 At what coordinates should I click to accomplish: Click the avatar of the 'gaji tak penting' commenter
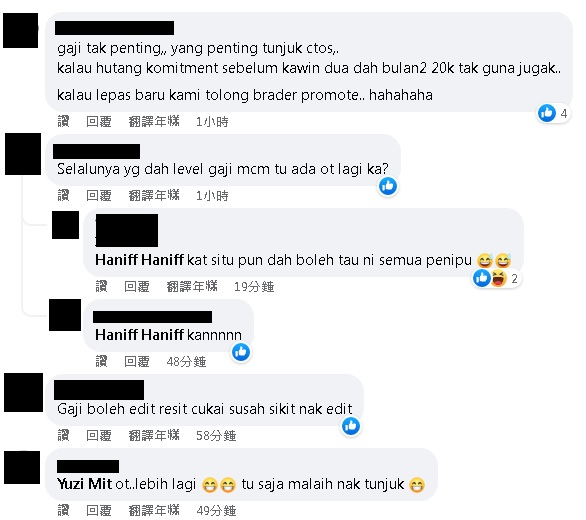coord(21,30)
